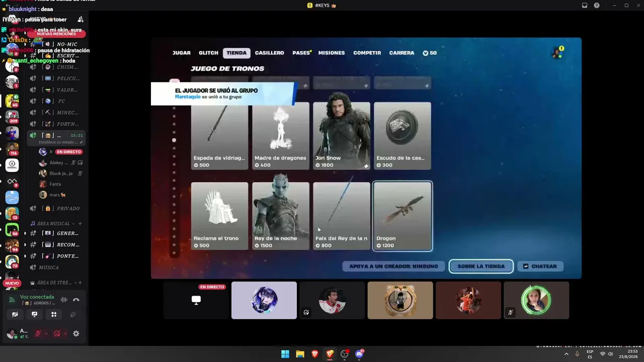Open the Discord settings gear
The width and height of the screenshot is (644, 362).
pyautogui.click(x=76, y=333)
